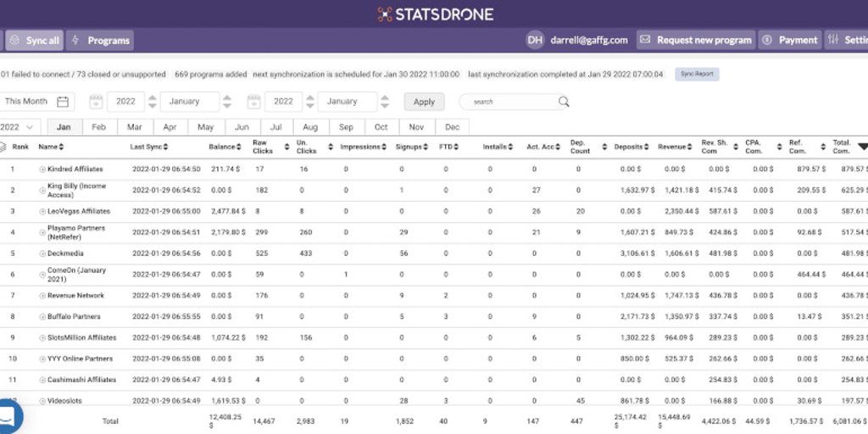Open the DH user avatar
The image size is (868, 434).
[x=535, y=40]
